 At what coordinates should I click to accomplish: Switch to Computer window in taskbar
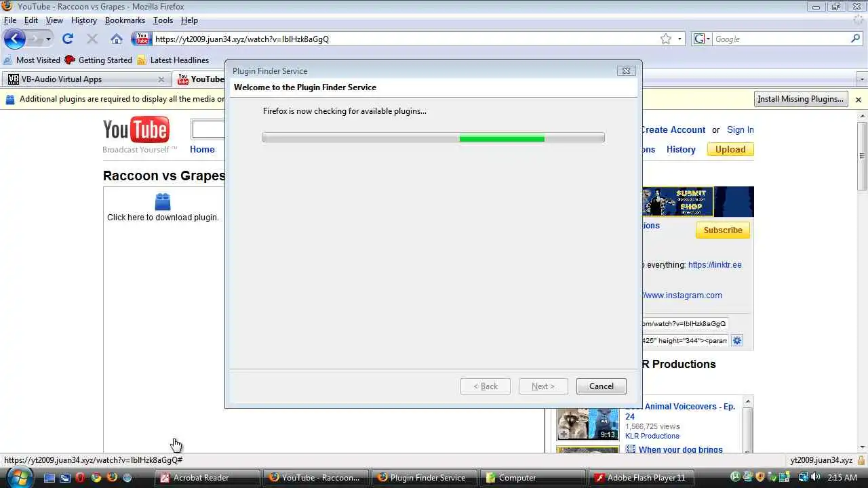pyautogui.click(x=534, y=478)
